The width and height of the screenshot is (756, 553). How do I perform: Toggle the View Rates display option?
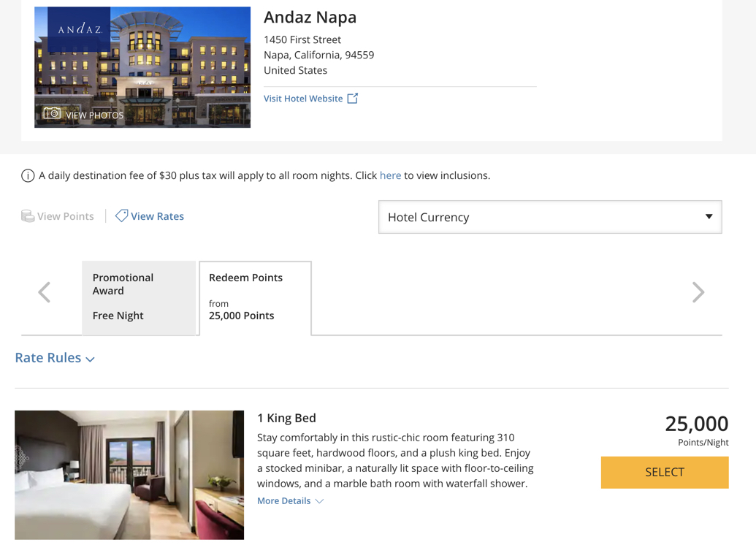pos(157,216)
